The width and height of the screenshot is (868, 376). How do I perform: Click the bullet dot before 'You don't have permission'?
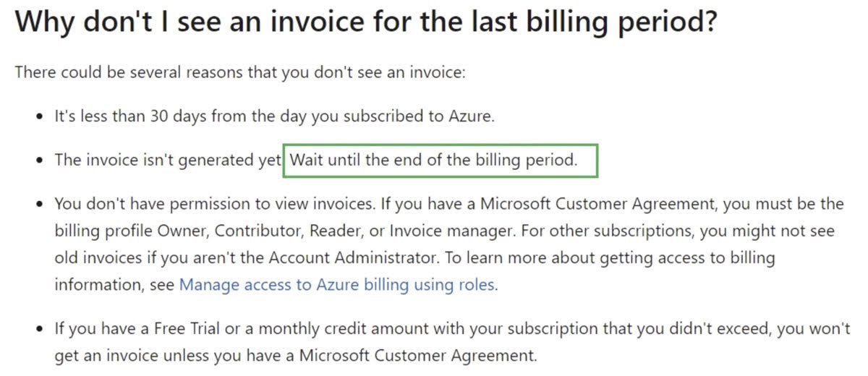40,205
